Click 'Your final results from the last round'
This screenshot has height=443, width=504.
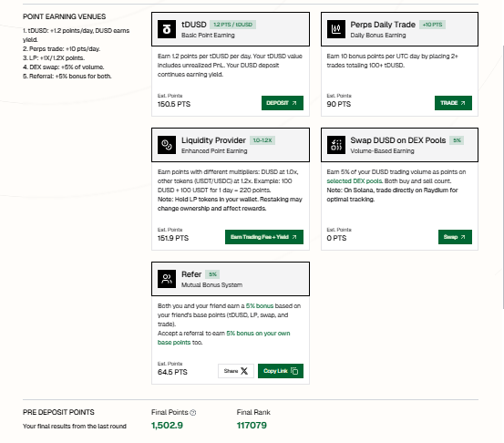coord(75,427)
